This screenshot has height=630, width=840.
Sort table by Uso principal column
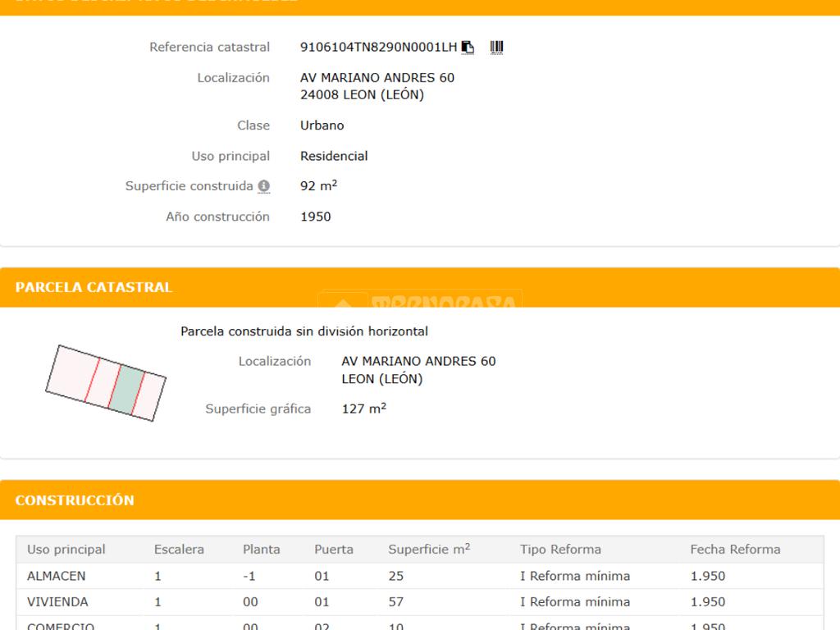66,550
